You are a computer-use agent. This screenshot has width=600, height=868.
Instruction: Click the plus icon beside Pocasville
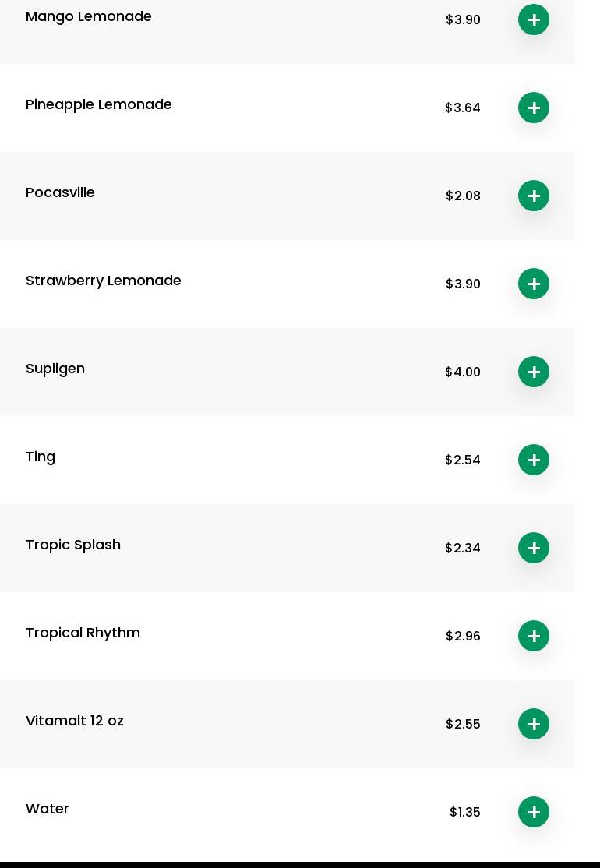click(x=534, y=196)
